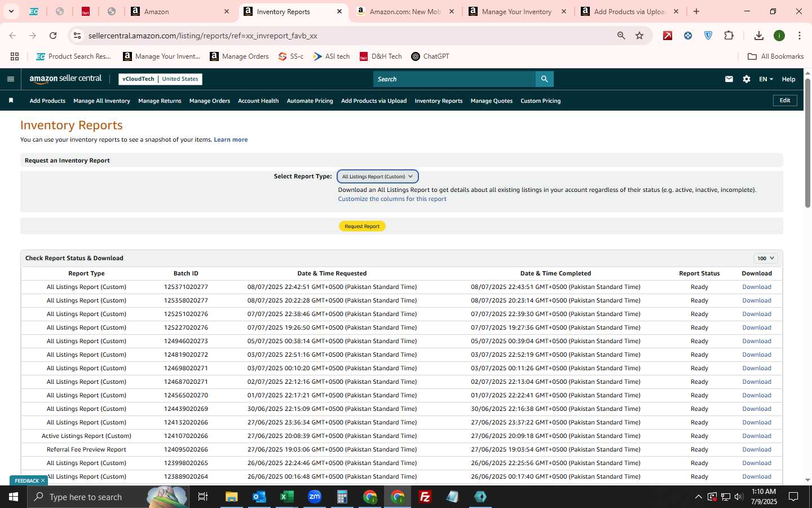Open File Explorer from the taskbar
The height and width of the screenshot is (508, 812).
tap(232, 497)
